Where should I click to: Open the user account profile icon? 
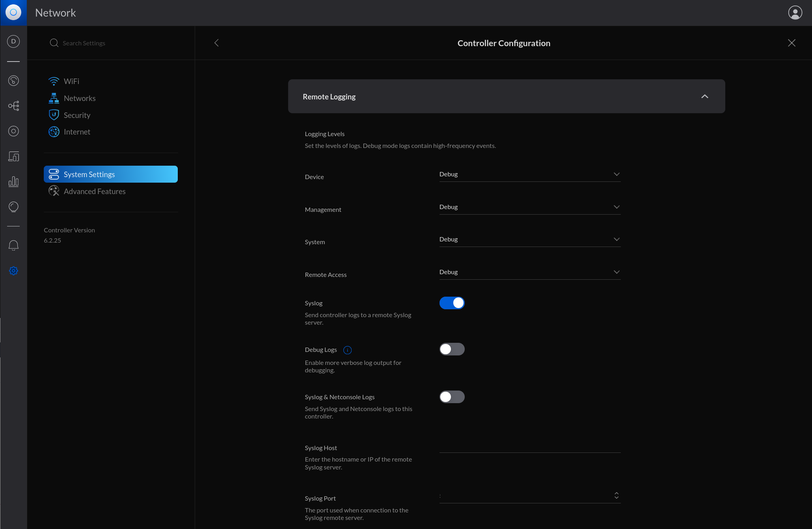pos(795,13)
